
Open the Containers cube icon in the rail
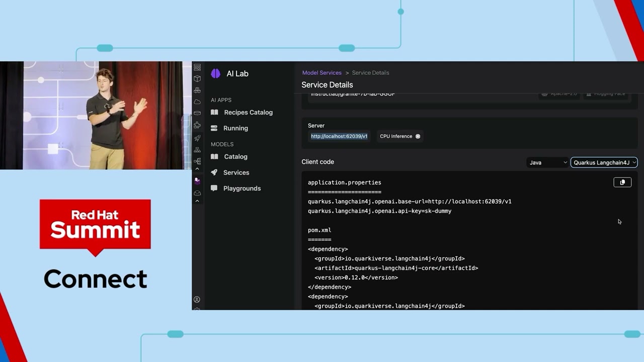tap(197, 78)
